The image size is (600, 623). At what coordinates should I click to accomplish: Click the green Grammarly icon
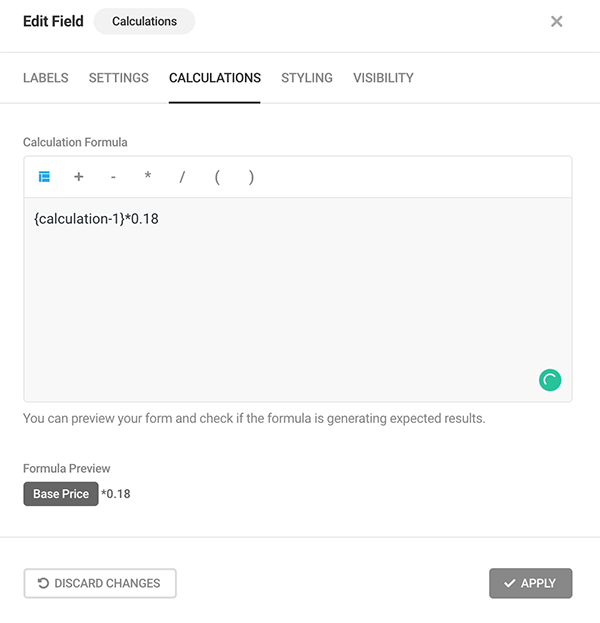click(x=550, y=380)
